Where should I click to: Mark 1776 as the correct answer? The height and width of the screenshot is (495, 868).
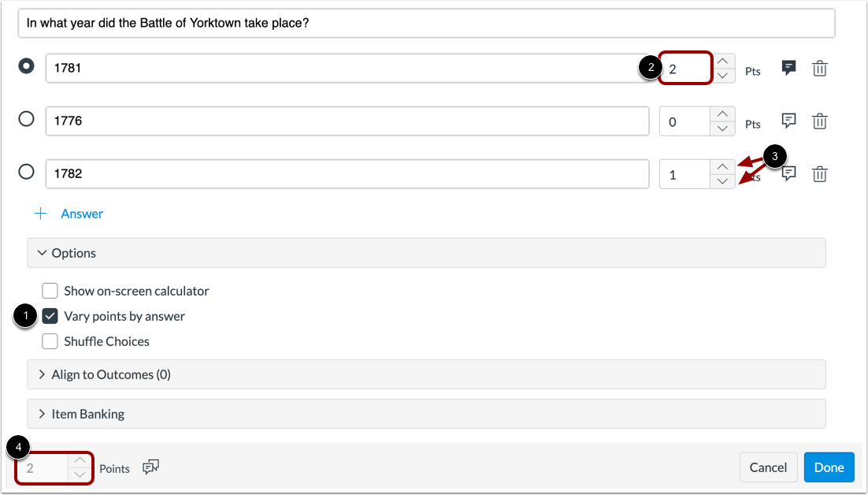click(26, 119)
